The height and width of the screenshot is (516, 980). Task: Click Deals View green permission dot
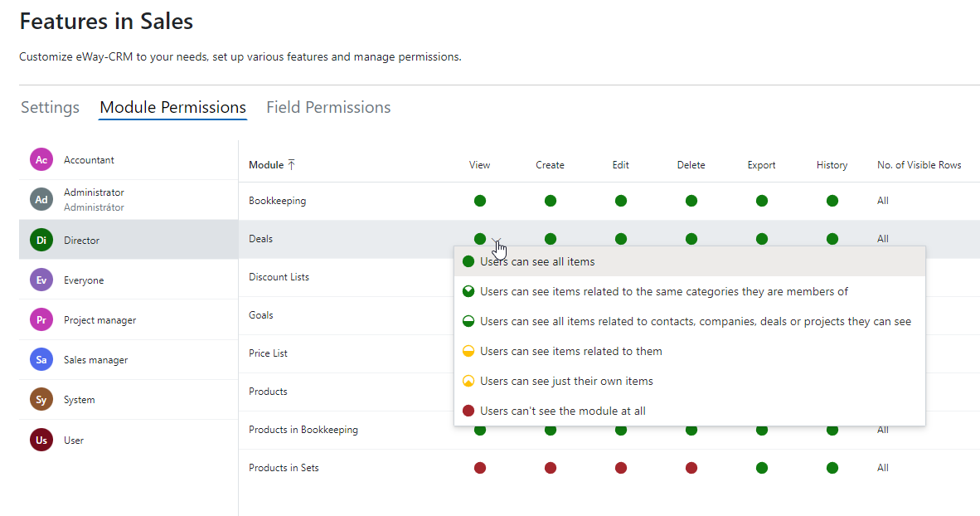(480, 239)
